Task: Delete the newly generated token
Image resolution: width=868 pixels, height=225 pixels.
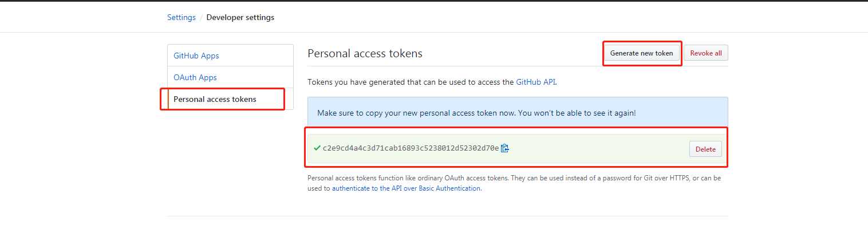Action: (705, 149)
